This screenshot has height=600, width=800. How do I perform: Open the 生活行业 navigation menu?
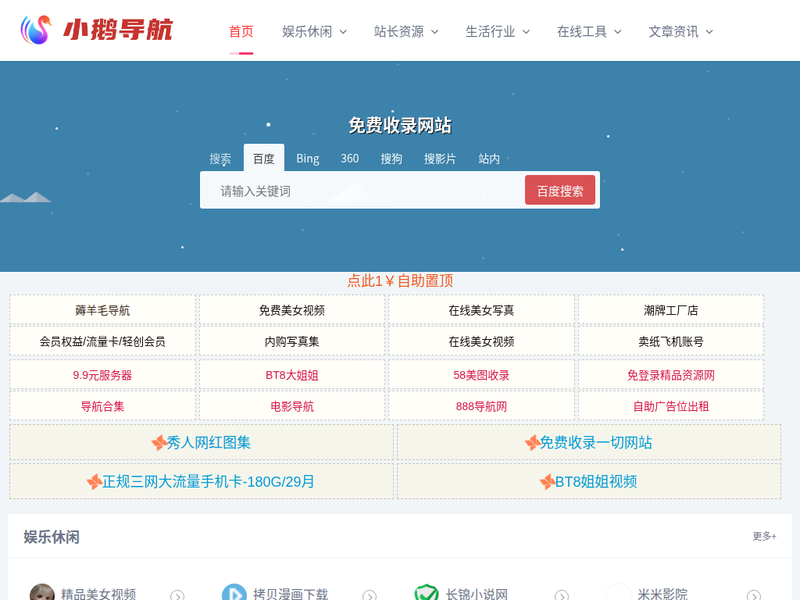coord(490,32)
